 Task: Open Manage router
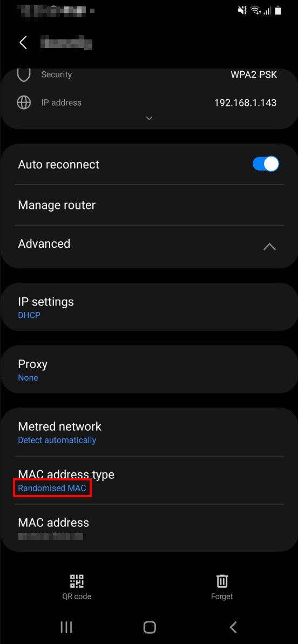149,205
